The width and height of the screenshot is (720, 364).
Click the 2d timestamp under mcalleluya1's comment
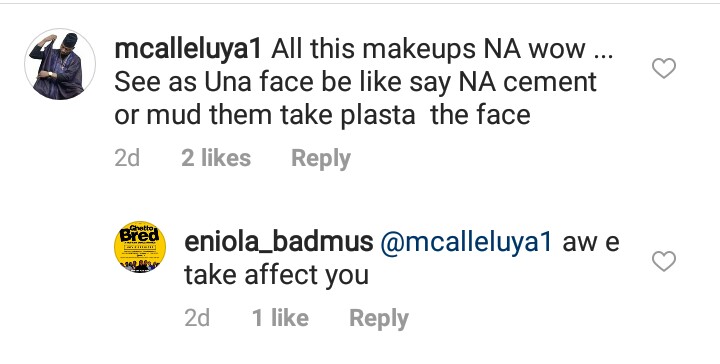(127, 158)
